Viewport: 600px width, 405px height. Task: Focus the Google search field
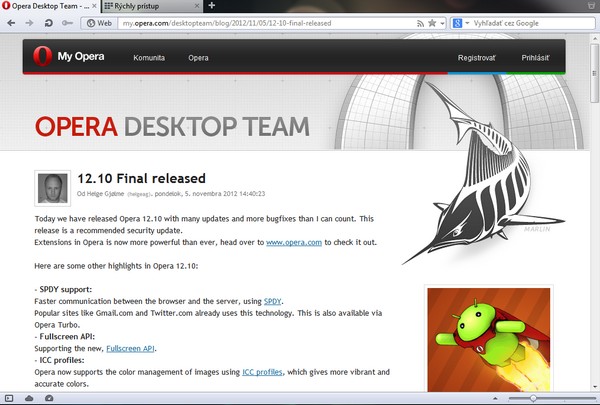(533, 23)
